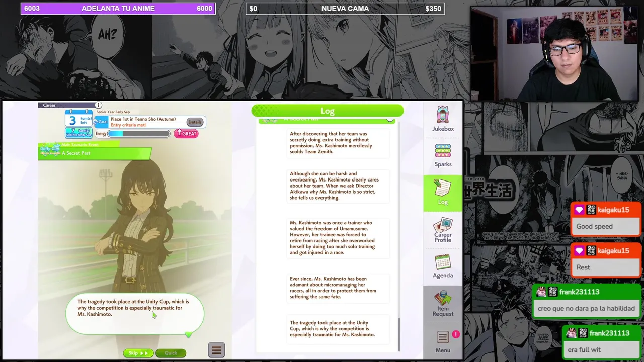Viewport: 644px width, 362px height.
Task: Open the Career Profile panel
Action: 443,230
